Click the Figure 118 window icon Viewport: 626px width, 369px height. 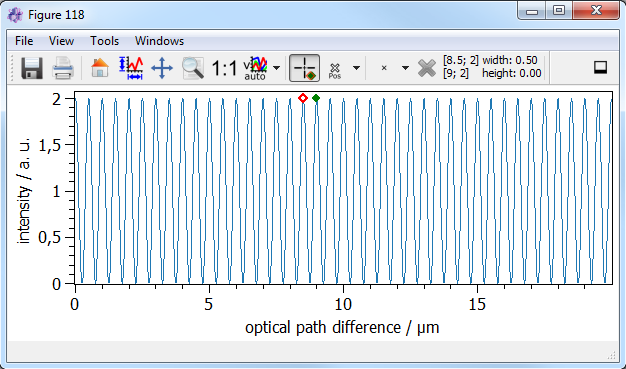[x=15, y=15]
